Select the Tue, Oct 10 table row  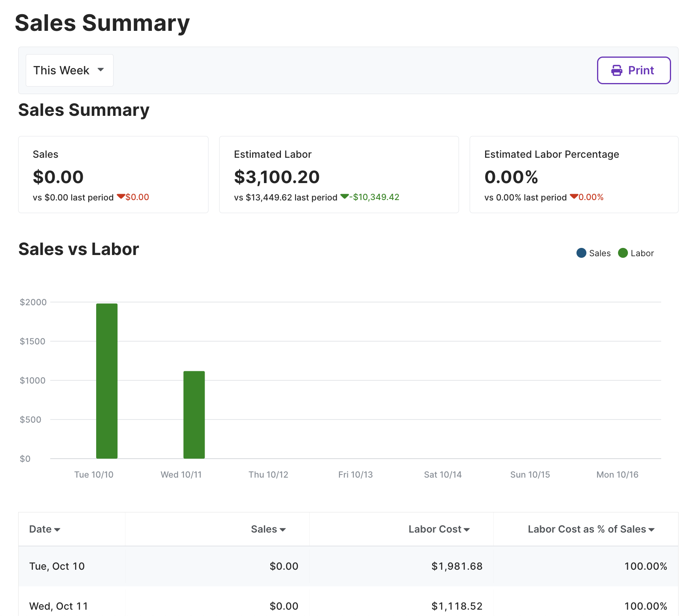click(348, 566)
